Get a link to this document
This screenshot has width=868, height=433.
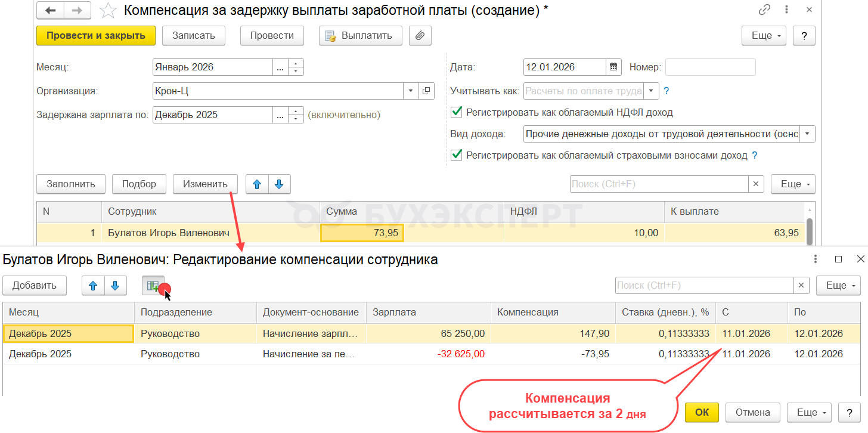point(764,10)
